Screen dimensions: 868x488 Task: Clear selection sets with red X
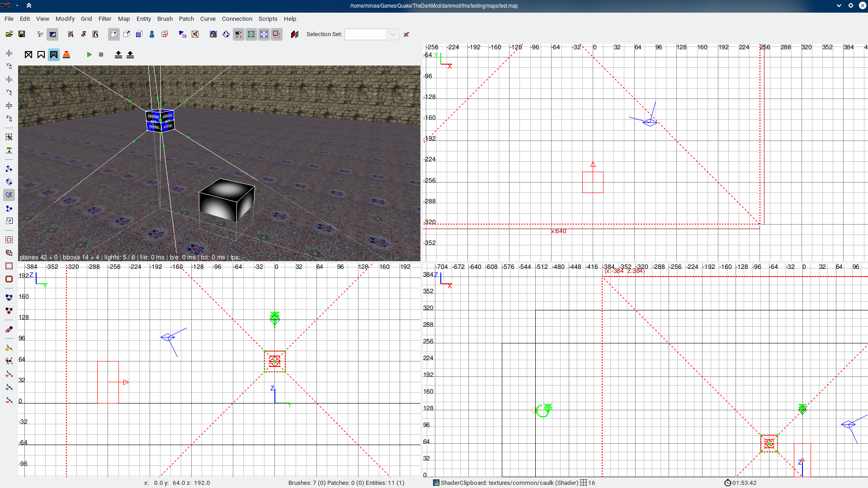(x=406, y=34)
